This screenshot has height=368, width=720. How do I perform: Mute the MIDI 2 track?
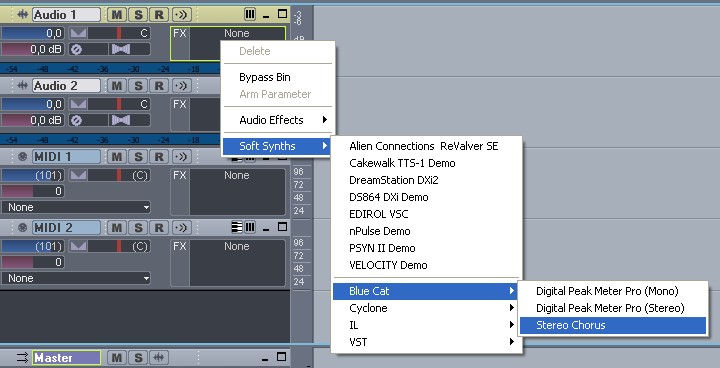click(x=117, y=227)
